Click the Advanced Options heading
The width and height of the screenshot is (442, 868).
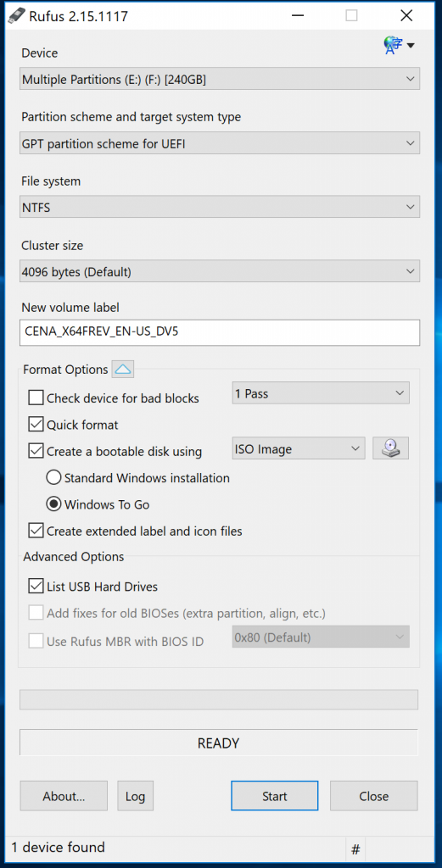click(74, 557)
